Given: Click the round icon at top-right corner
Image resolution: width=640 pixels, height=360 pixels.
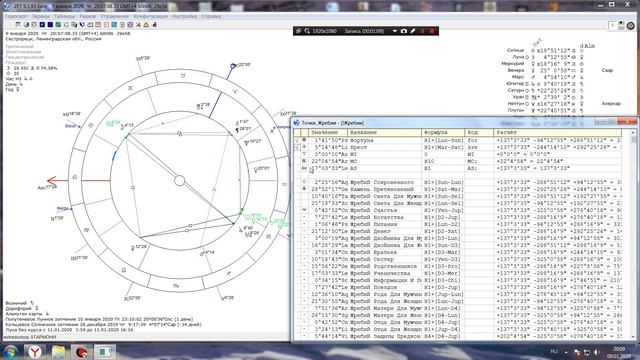Looking at the screenshot, I should [x=631, y=25].
